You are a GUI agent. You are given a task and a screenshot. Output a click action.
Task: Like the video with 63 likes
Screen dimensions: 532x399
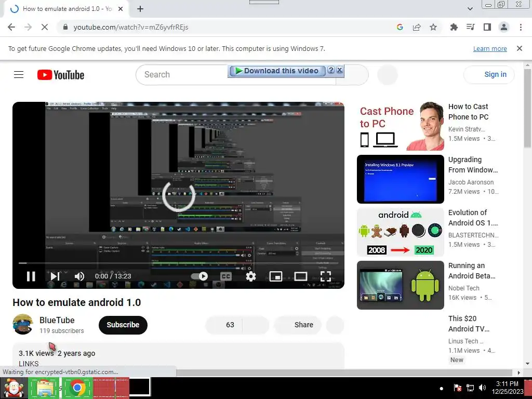coord(224,325)
